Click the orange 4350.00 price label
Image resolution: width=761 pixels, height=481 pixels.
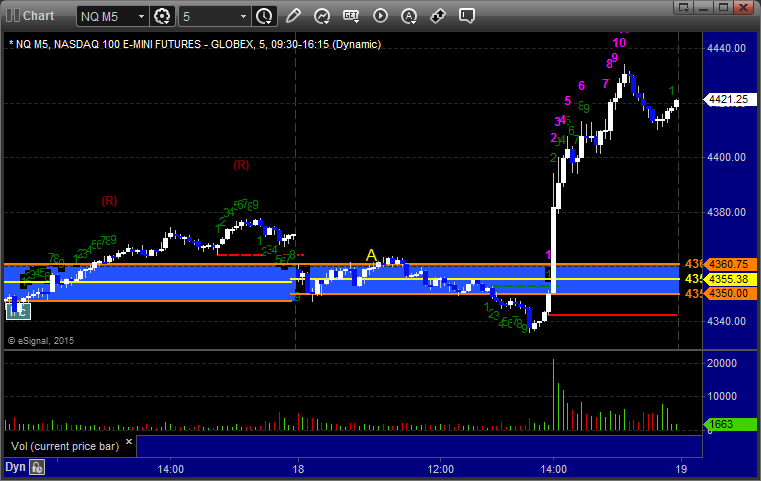click(728, 293)
